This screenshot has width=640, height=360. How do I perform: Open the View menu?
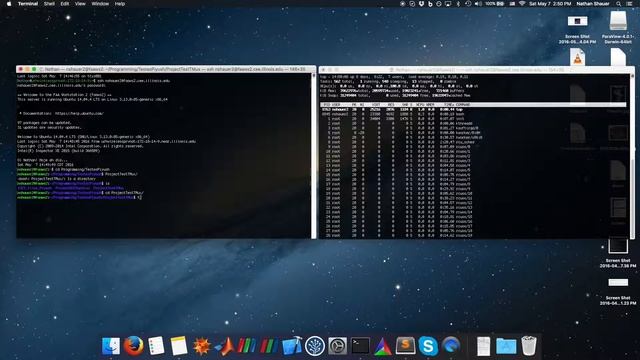pos(80,4)
